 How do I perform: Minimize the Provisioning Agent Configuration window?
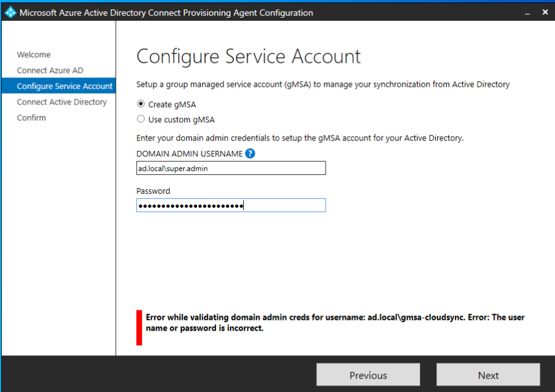coord(526,13)
